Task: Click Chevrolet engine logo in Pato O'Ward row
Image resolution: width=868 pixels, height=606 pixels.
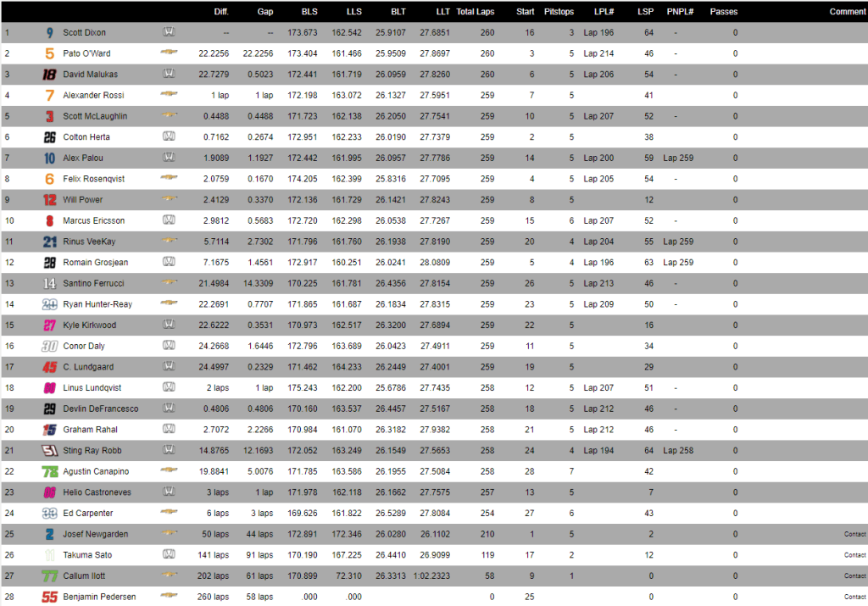Action: (x=169, y=52)
